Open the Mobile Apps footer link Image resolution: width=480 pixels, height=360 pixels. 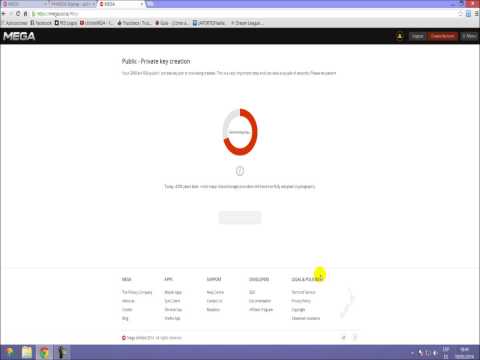coord(173,292)
